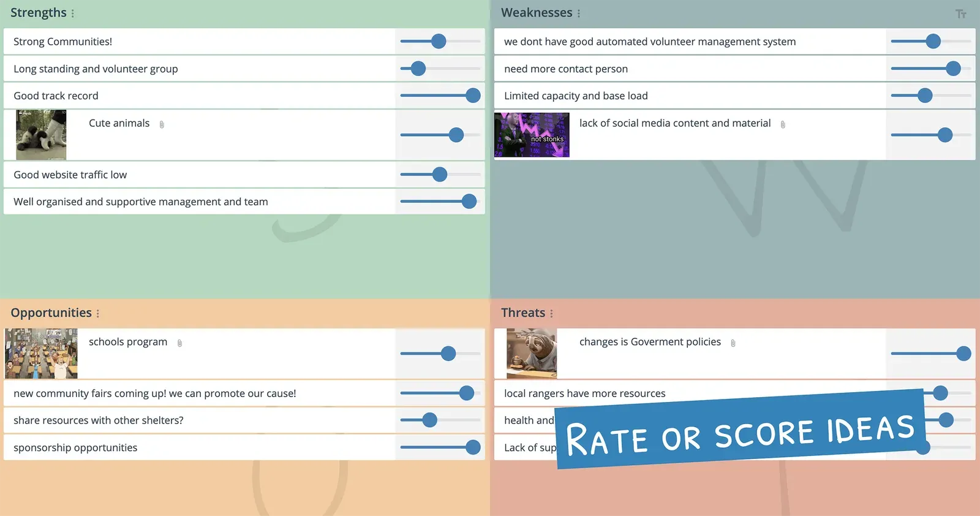Click slider handle for sponsorship opportunities
This screenshot has width=980, height=516.
473,447
